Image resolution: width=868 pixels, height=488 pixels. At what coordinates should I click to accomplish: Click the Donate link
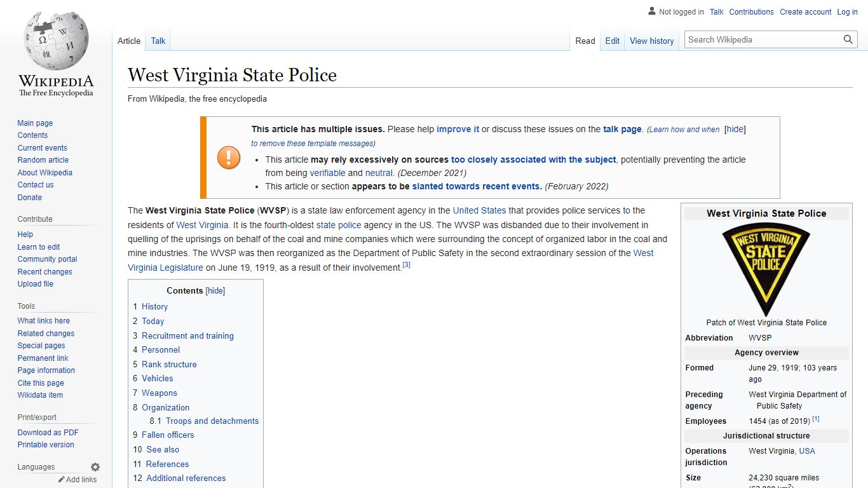click(29, 198)
